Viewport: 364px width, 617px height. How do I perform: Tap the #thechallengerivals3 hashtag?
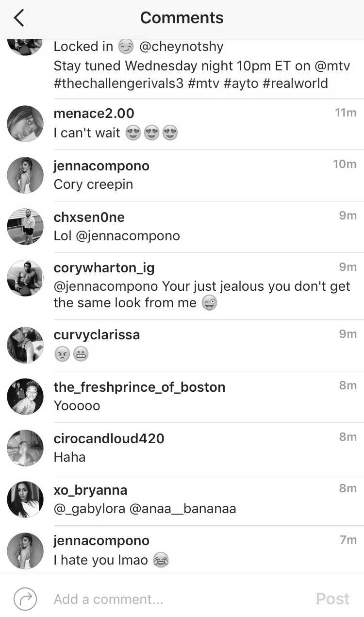[119, 83]
